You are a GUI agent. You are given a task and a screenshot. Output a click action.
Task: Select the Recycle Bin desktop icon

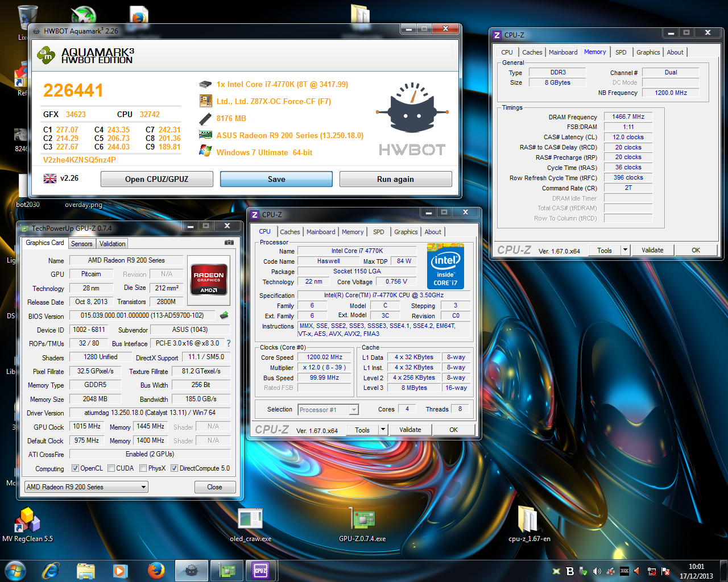pos(27,17)
